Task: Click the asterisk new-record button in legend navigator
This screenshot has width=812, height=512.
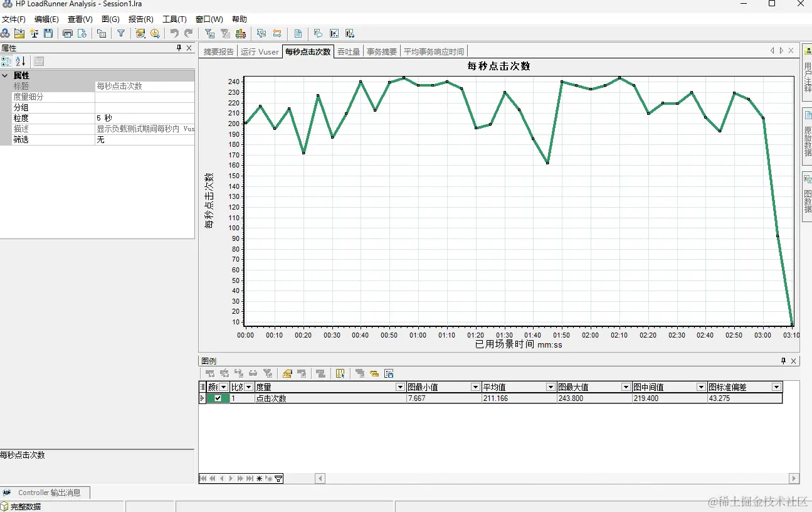Action: coord(259,479)
